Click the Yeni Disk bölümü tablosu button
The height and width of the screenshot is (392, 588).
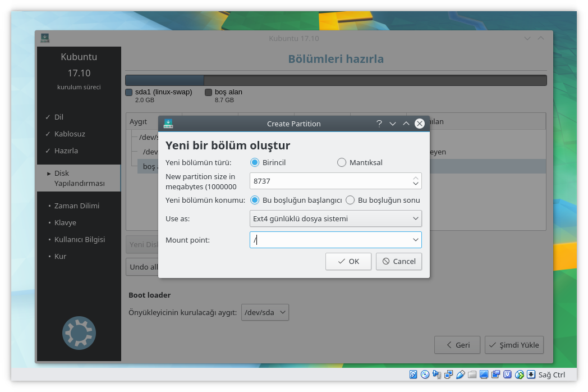point(143,244)
